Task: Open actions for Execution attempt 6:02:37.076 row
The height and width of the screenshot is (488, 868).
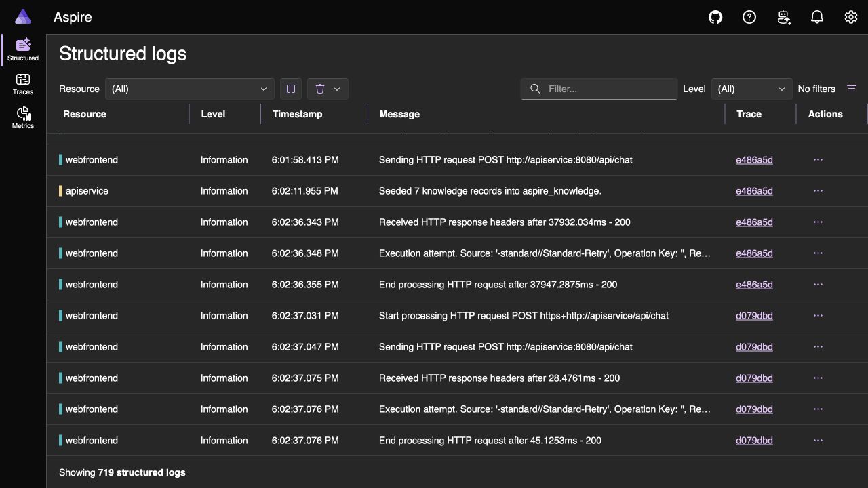Action: pos(818,409)
